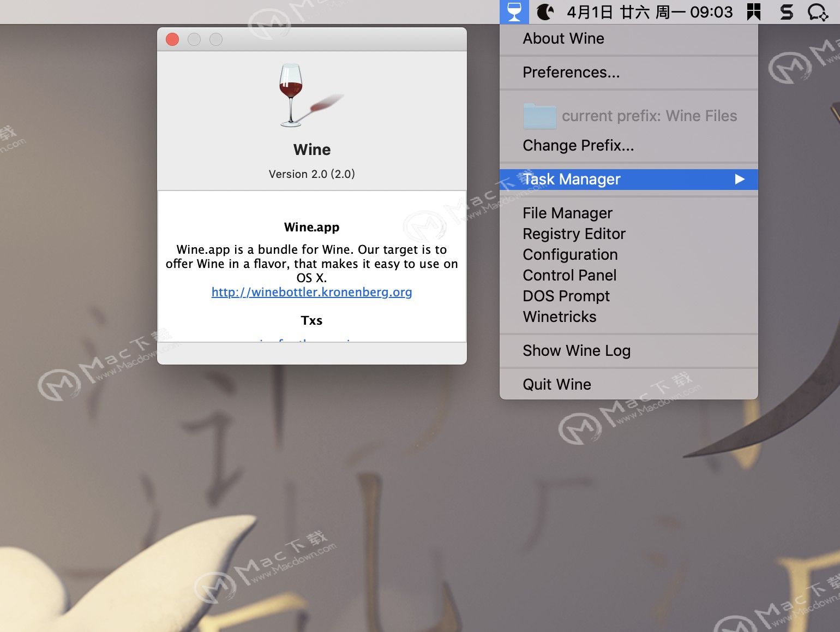Choose Change Prefix... menu item

629,146
